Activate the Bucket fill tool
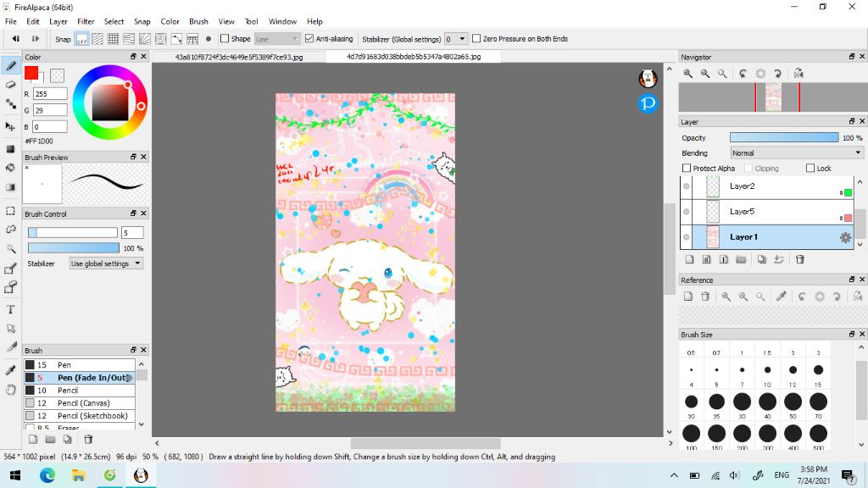The height and width of the screenshot is (488, 868). tap(10, 168)
